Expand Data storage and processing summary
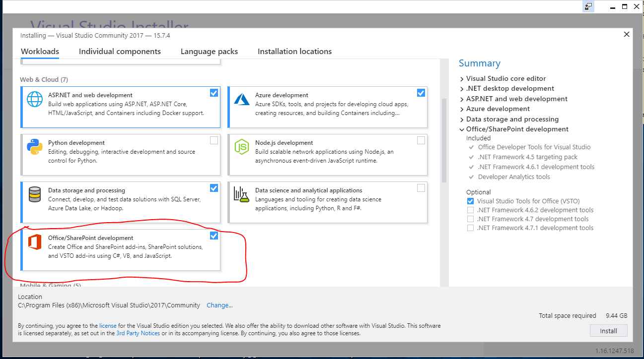The width and height of the screenshot is (644, 359). pos(462,120)
